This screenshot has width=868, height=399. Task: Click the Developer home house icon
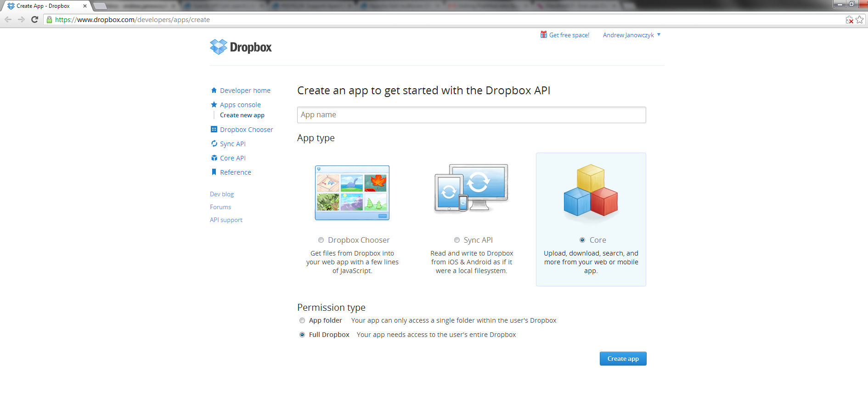click(x=214, y=91)
